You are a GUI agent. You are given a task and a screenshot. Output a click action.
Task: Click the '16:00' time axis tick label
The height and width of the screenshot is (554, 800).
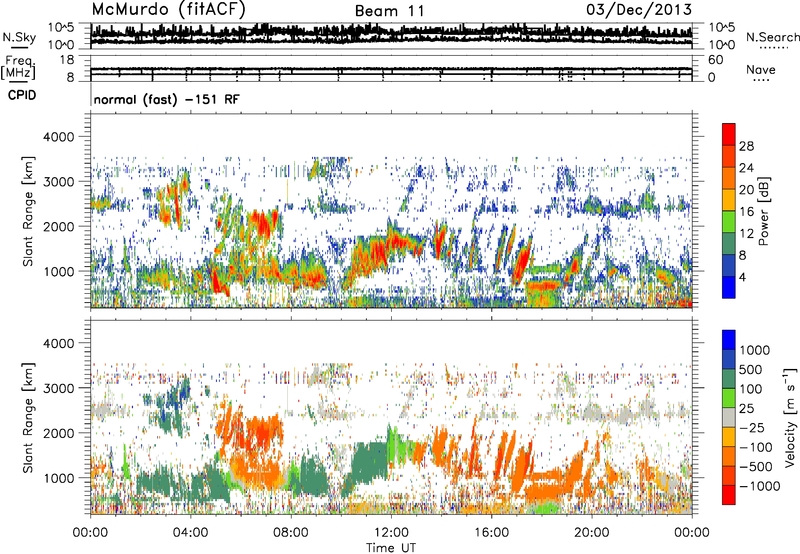click(491, 533)
